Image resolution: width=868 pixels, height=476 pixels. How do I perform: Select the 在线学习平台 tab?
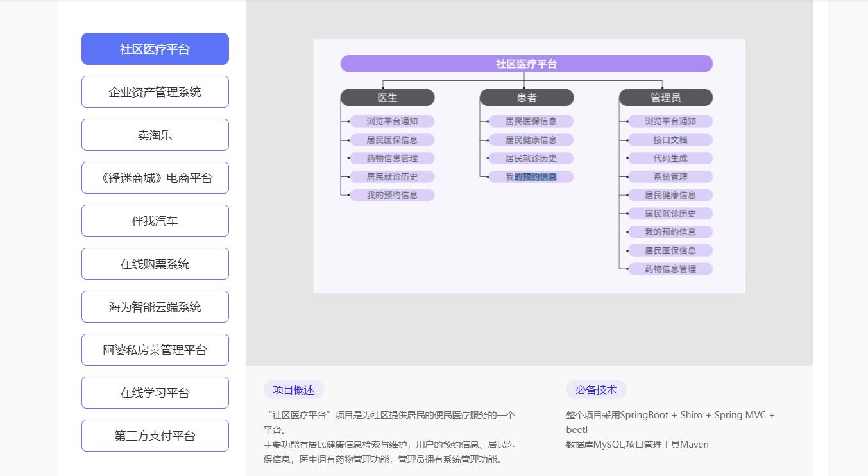(x=155, y=393)
